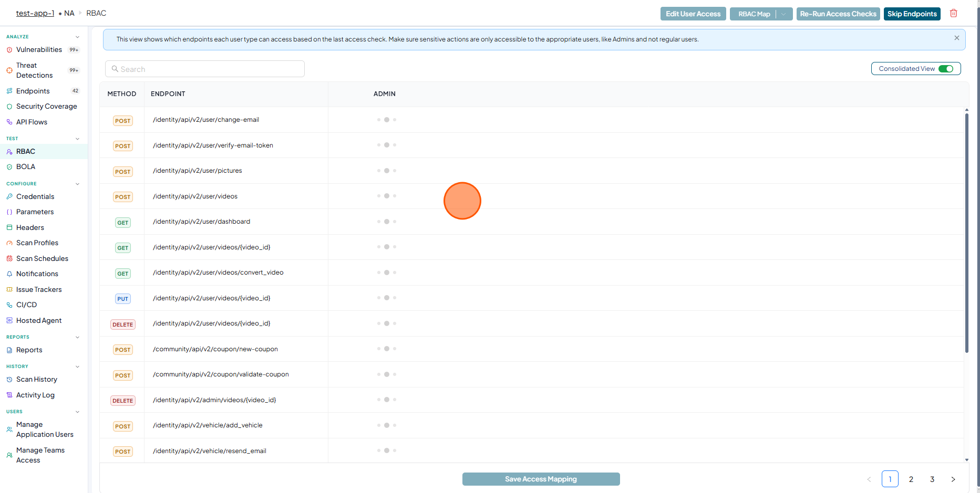
Task: Click the CI/CD sidebar icon
Action: click(9, 305)
